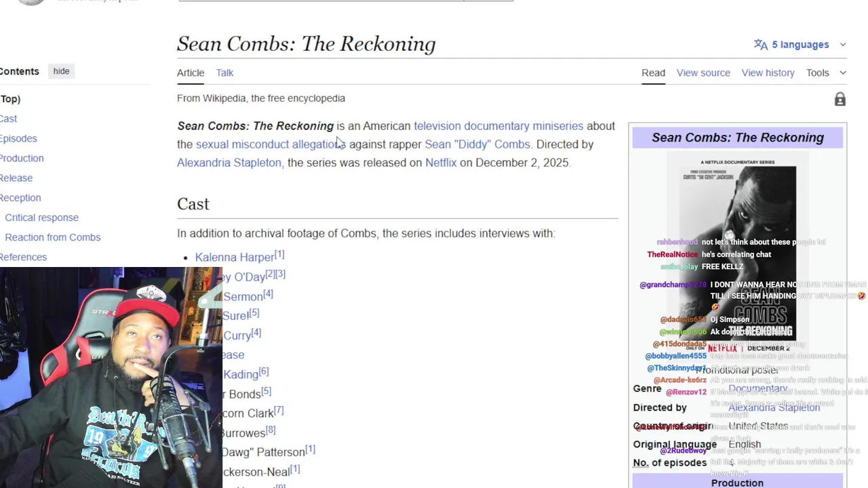Open citation [5] after Bonds

click(267, 391)
